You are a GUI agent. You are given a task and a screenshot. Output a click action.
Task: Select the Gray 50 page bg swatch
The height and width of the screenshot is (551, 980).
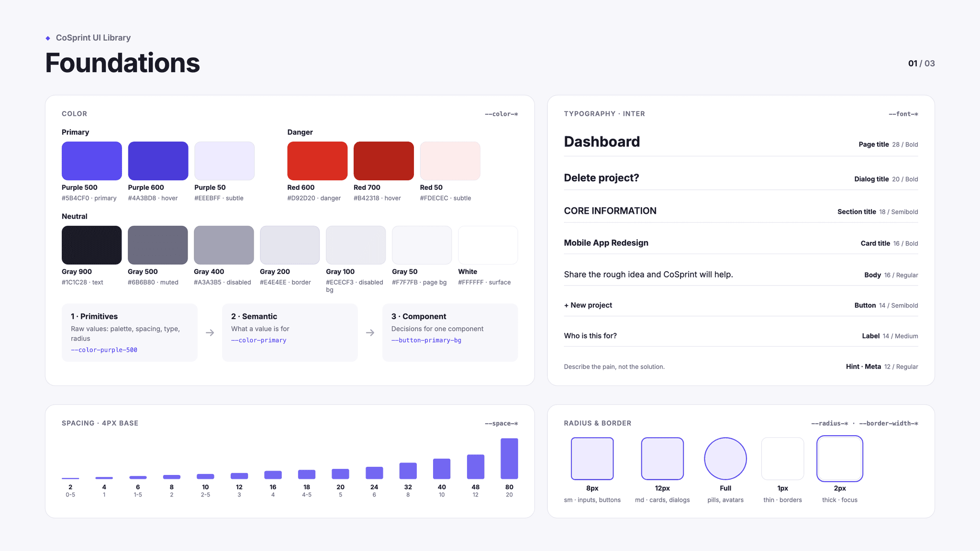(x=422, y=245)
